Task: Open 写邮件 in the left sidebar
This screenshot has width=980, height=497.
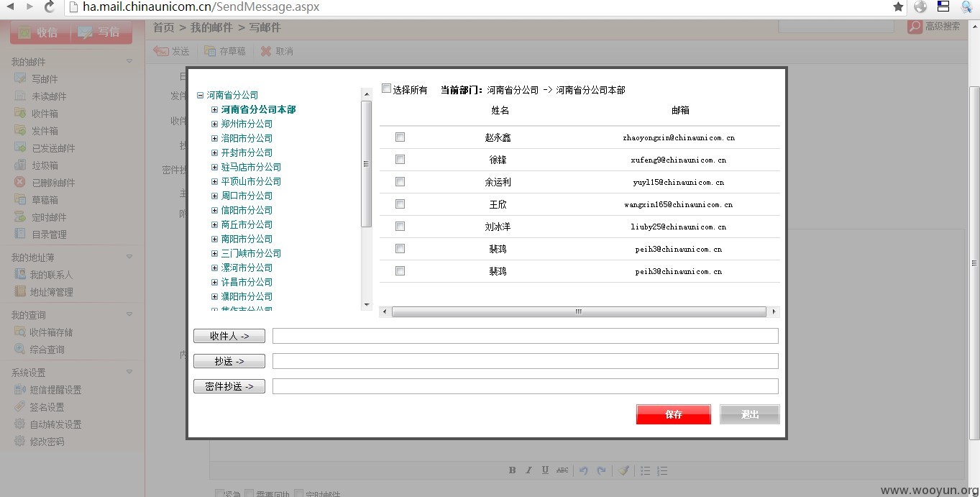Action: click(x=45, y=79)
